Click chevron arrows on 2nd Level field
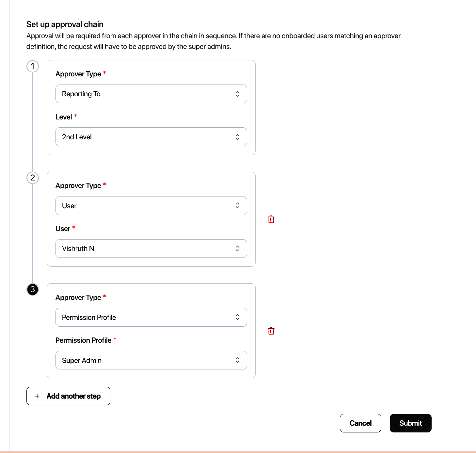The width and height of the screenshot is (476, 453). [x=237, y=137]
